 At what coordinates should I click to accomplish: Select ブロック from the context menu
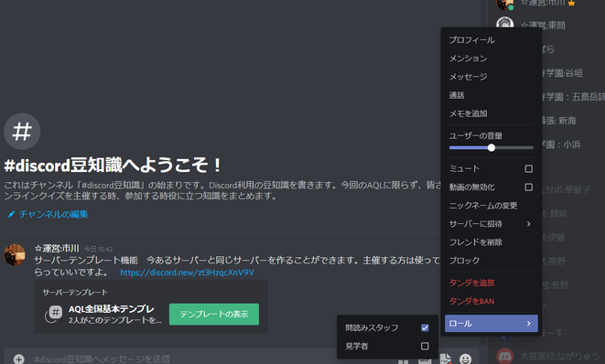(492, 261)
